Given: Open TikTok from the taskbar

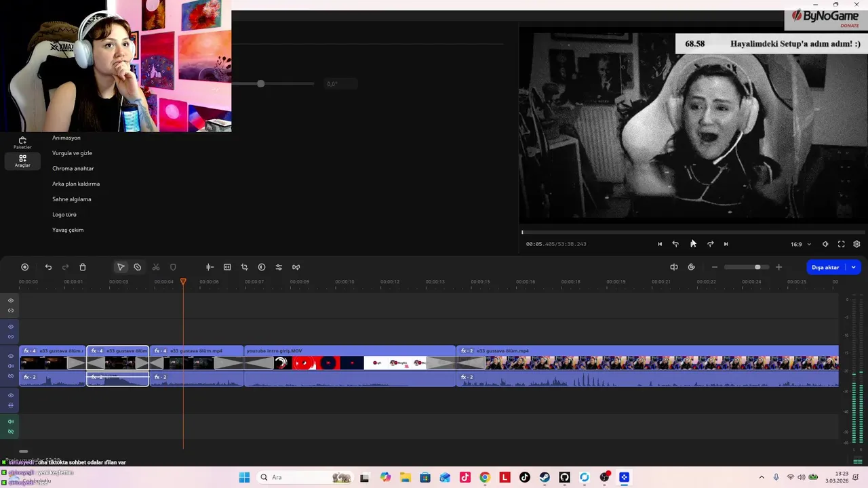Looking at the screenshot, I should [x=525, y=477].
